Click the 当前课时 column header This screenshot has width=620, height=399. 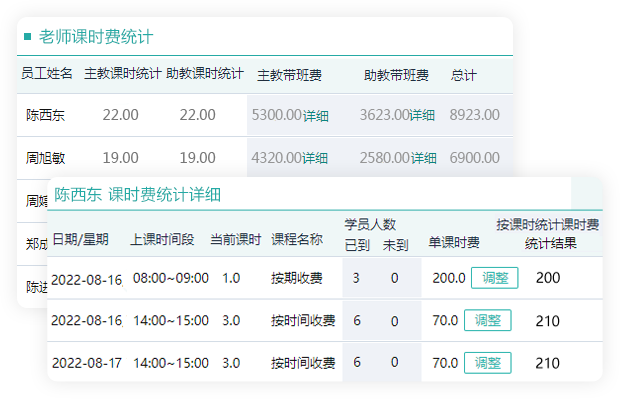236,239
